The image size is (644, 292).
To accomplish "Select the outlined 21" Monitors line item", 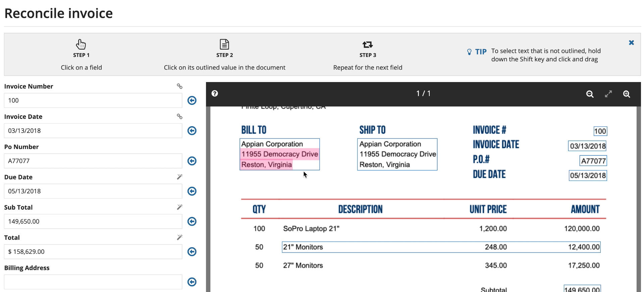I will coord(441,247).
